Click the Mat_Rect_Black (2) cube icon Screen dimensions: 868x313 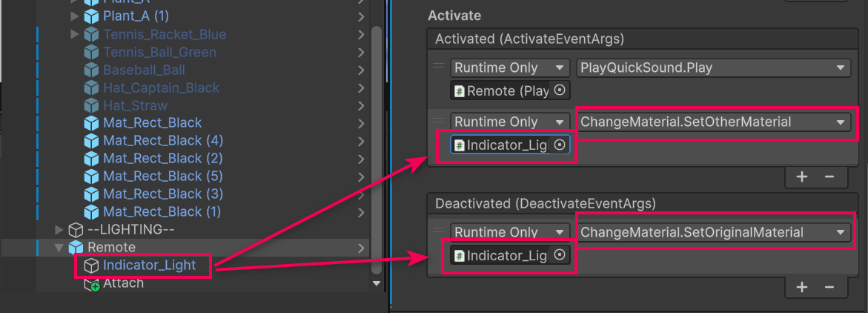click(91, 158)
